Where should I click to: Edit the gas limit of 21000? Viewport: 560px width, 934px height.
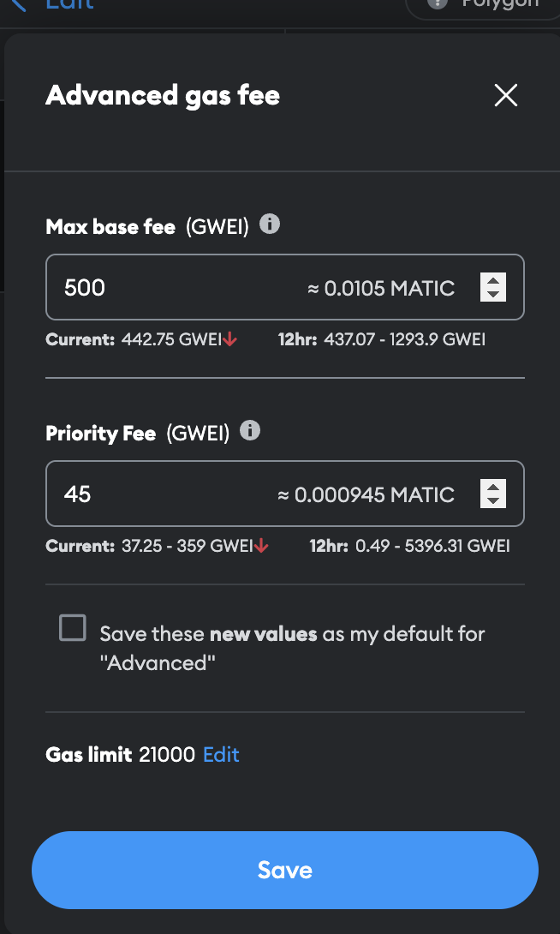coord(220,755)
